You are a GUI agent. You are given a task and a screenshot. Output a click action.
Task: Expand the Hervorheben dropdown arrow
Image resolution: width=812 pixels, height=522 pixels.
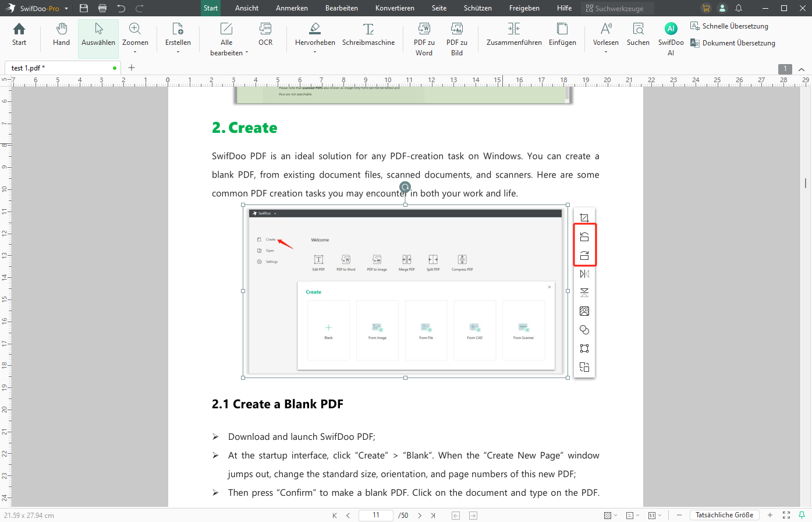(315, 52)
